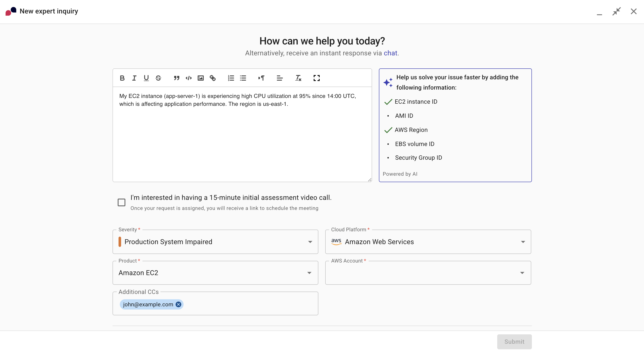644x351 pixels.
Task: Open the Product dropdown showing Amazon EC2
Action: [x=309, y=273]
